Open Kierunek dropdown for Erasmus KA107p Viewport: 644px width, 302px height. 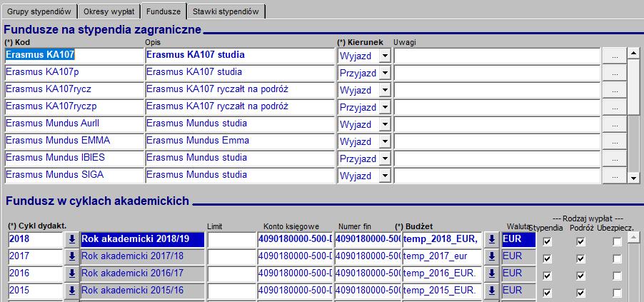pyautogui.click(x=384, y=73)
